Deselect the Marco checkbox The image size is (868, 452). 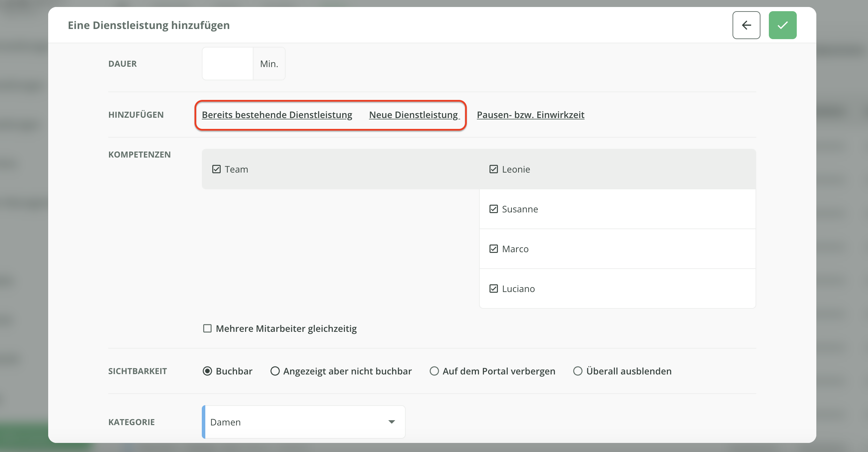tap(493, 249)
